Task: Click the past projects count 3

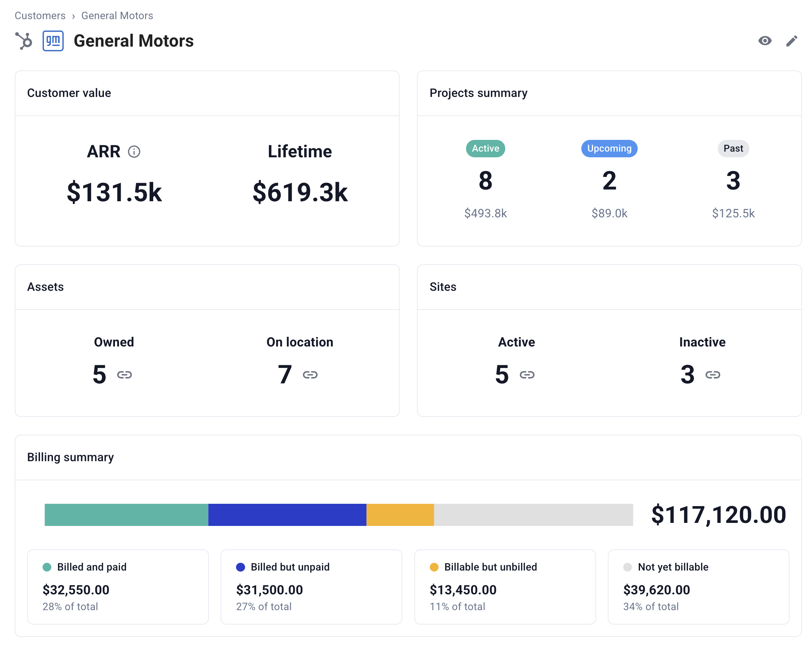Action: (x=733, y=180)
